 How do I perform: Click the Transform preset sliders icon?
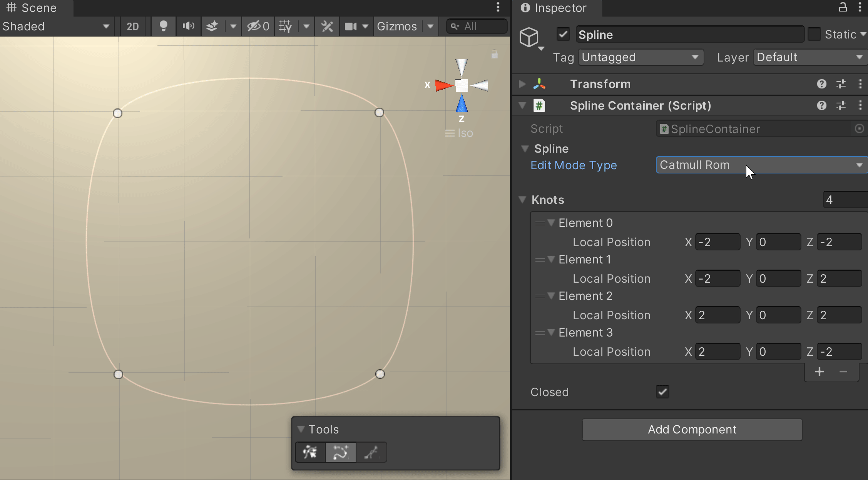841,84
